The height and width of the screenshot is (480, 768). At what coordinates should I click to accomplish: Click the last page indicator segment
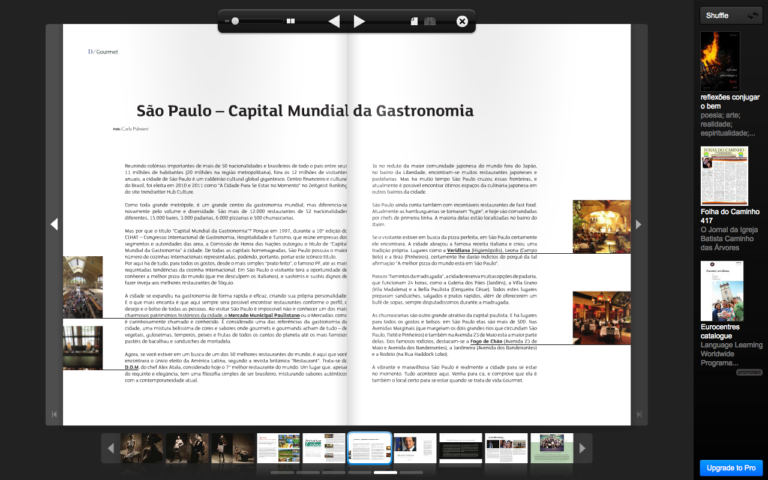[411, 473]
